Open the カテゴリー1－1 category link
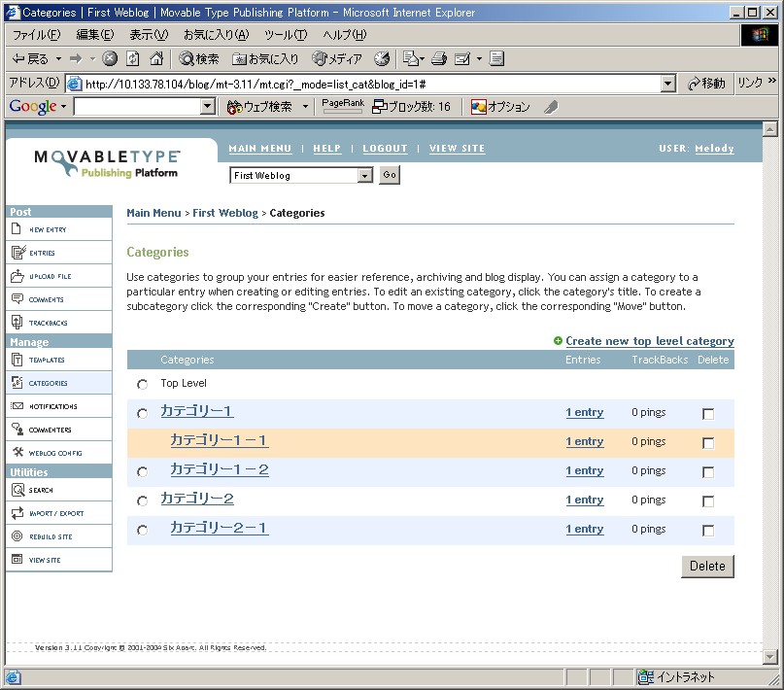Screen dimensions: 784x690 [x=219, y=440]
